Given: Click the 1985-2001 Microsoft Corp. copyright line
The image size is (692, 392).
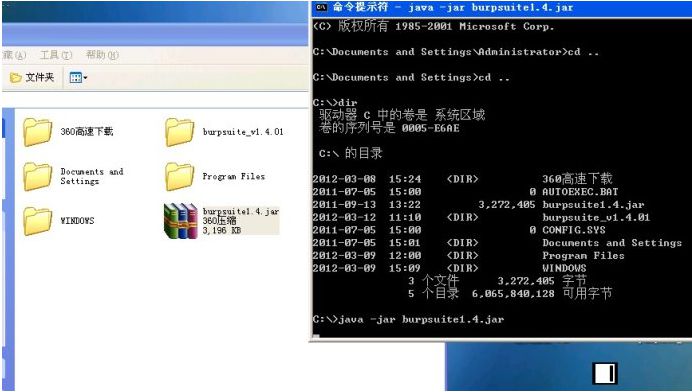Looking at the screenshot, I should 433,26.
